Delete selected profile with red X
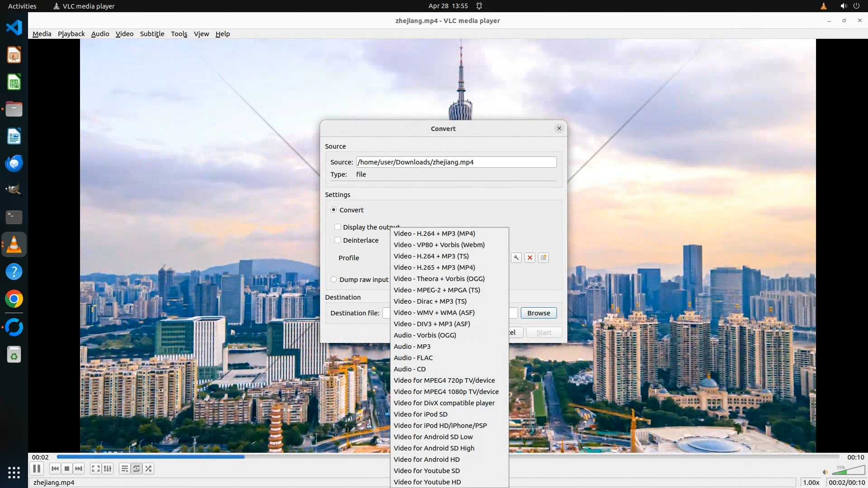Screen dimensions: 868x488 click(530, 258)
